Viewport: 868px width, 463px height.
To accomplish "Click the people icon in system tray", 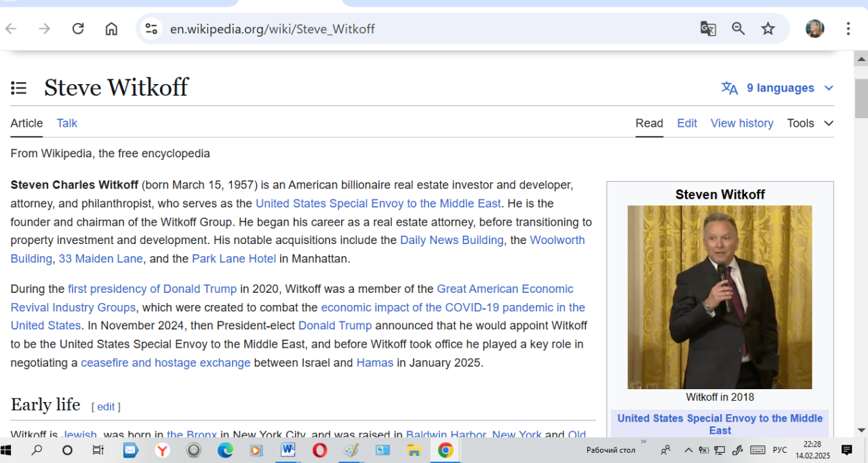I will [665, 450].
